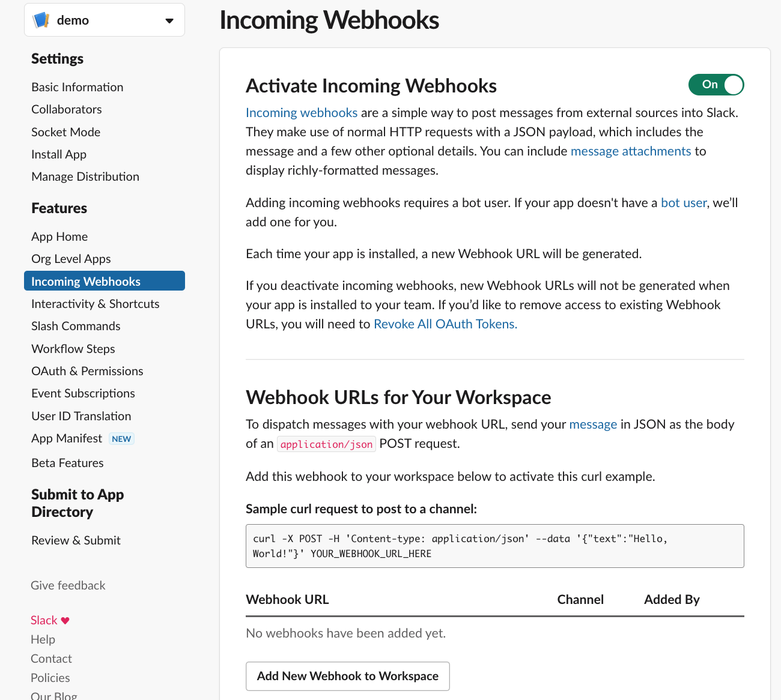This screenshot has width=781, height=700.
Task: Click Add New Webhook to Workspace button
Action: (348, 676)
